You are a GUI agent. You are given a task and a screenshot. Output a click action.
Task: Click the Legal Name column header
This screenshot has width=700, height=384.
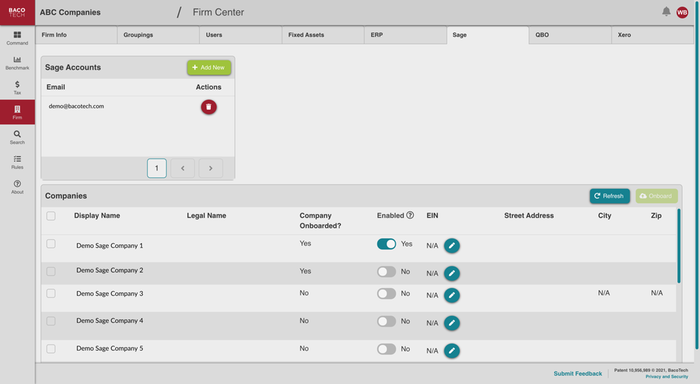pyautogui.click(x=206, y=216)
